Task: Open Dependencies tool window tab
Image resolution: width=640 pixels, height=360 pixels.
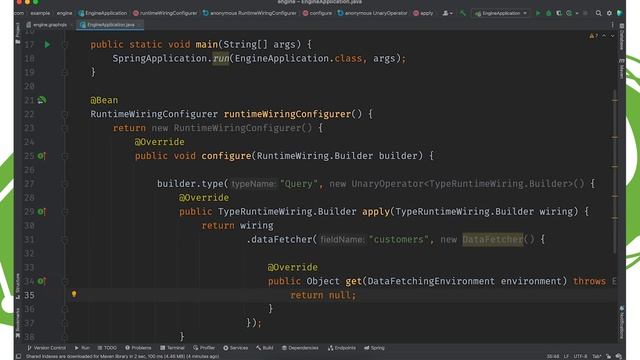Action: pos(300,348)
